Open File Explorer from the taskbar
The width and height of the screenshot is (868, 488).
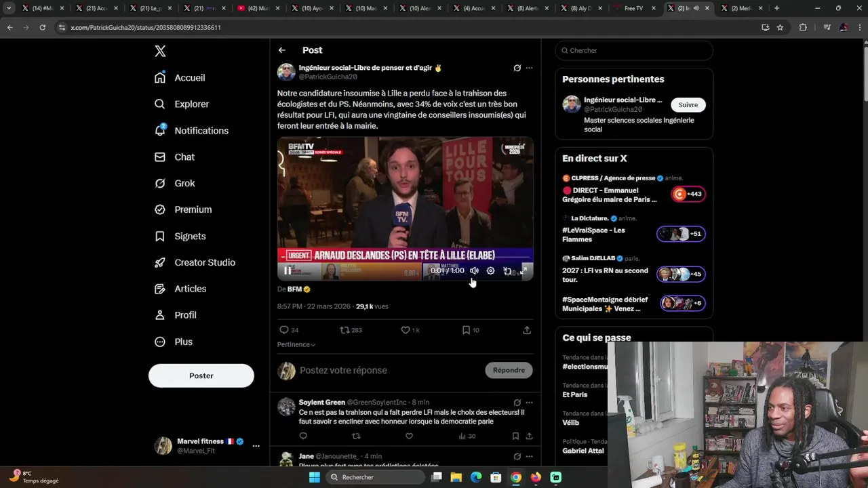pyautogui.click(x=456, y=477)
